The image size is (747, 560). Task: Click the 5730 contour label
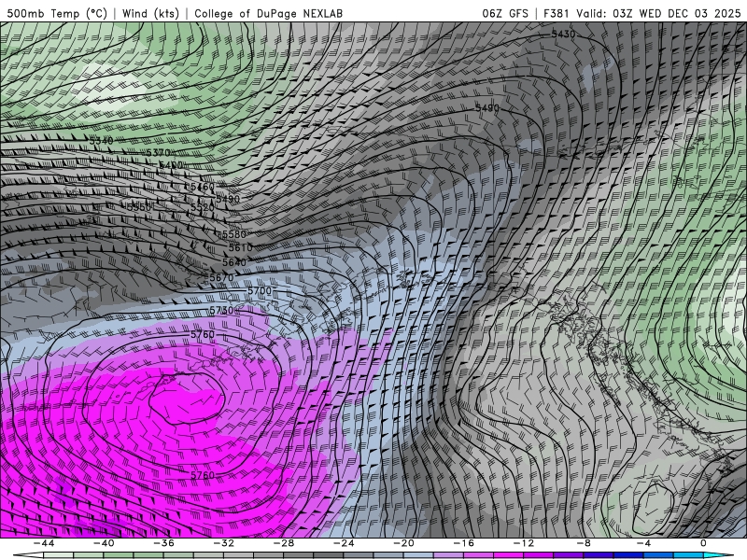(x=221, y=311)
